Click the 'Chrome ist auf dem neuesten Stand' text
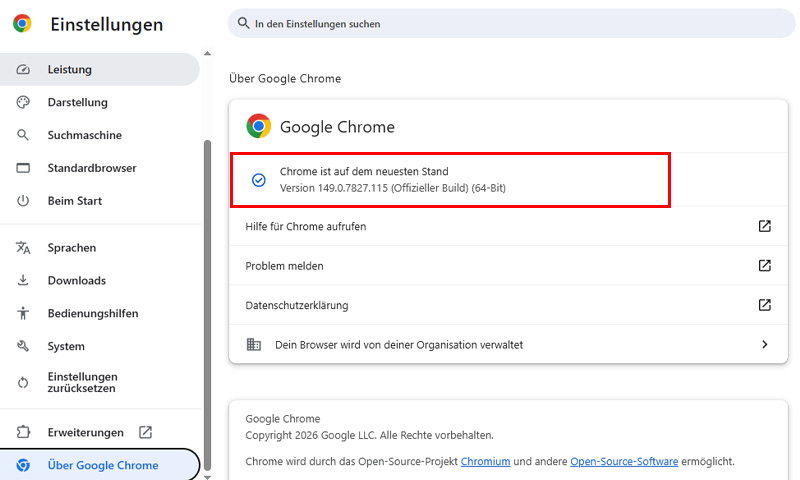Viewport: 800px width, 480px height. click(x=364, y=171)
